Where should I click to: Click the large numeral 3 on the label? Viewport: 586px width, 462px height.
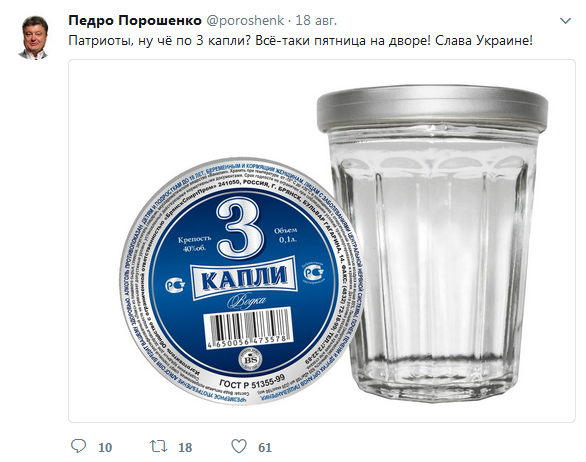(239, 228)
